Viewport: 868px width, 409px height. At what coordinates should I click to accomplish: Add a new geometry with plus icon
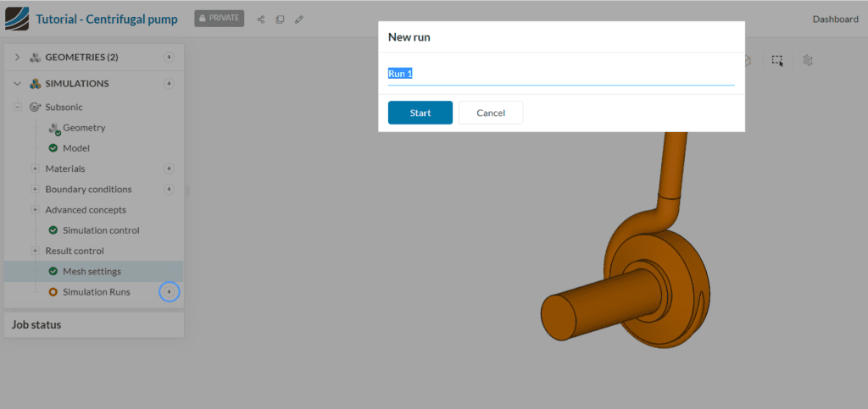(x=169, y=58)
